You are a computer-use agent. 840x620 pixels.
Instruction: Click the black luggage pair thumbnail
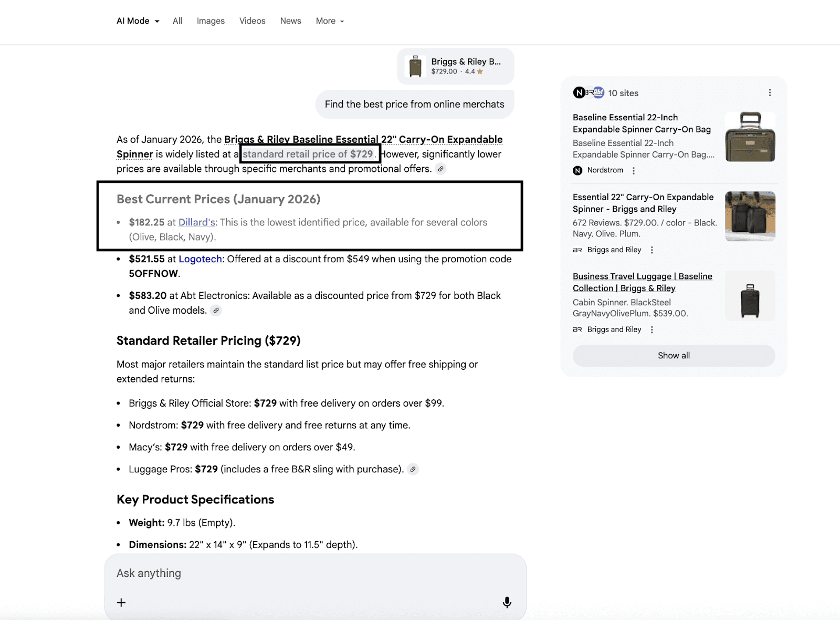click(x=750, y=216)
